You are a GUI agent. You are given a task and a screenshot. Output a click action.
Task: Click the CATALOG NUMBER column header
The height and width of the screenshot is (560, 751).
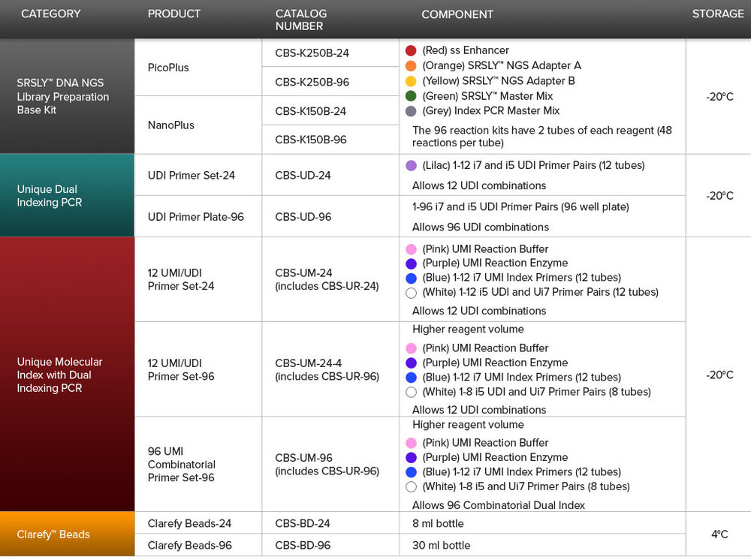301,20
